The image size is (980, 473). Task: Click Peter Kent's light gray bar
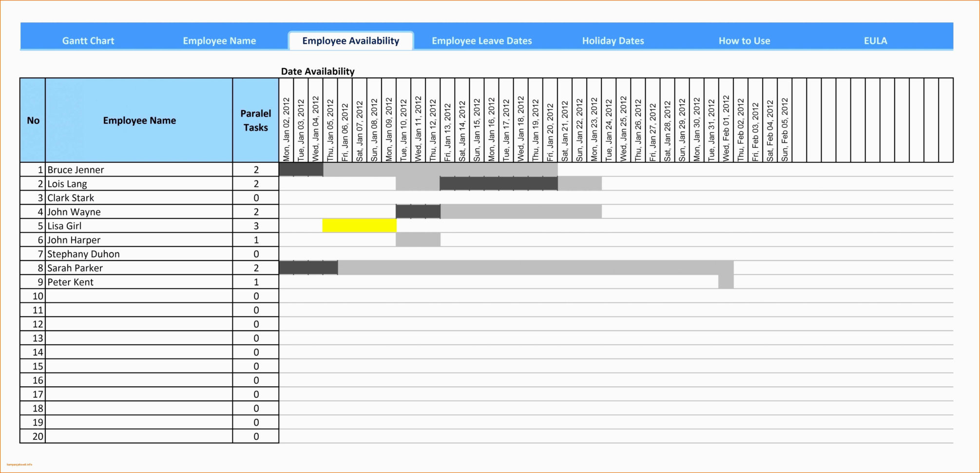pos(726,282)
